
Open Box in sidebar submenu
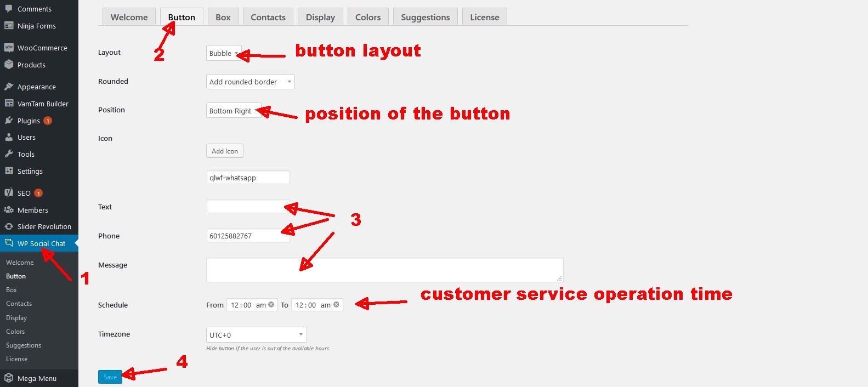click(12, 290)
